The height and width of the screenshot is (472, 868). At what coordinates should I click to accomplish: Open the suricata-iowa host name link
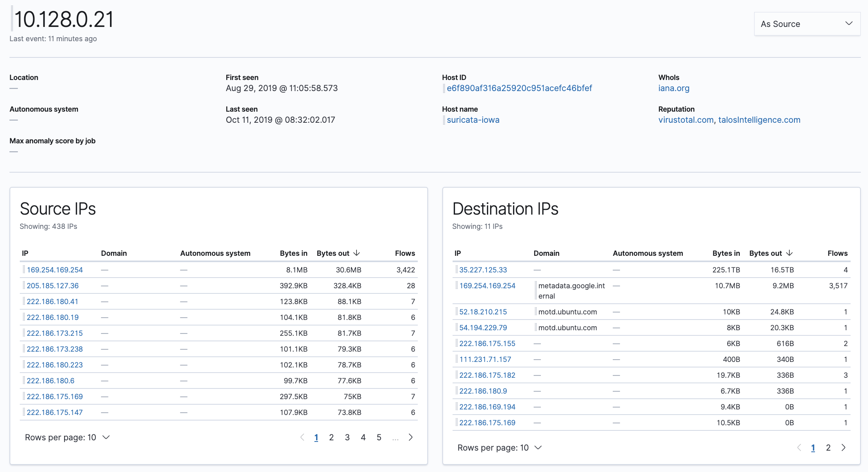473,120
